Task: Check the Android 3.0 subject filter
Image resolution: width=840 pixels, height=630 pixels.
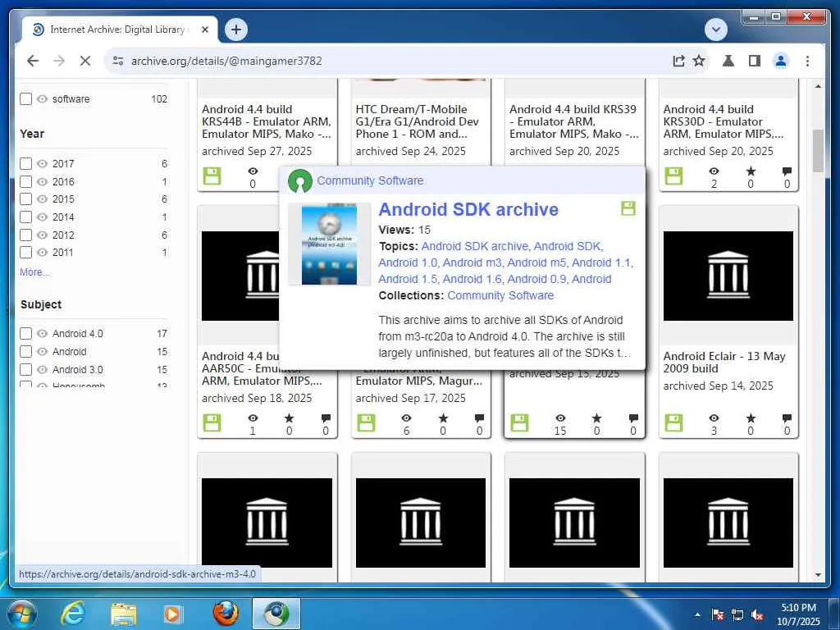Action: click(25, 369)
